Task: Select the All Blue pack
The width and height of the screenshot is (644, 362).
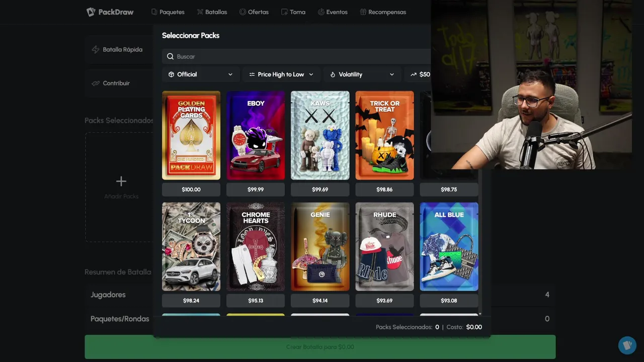Action: point(449,247)
